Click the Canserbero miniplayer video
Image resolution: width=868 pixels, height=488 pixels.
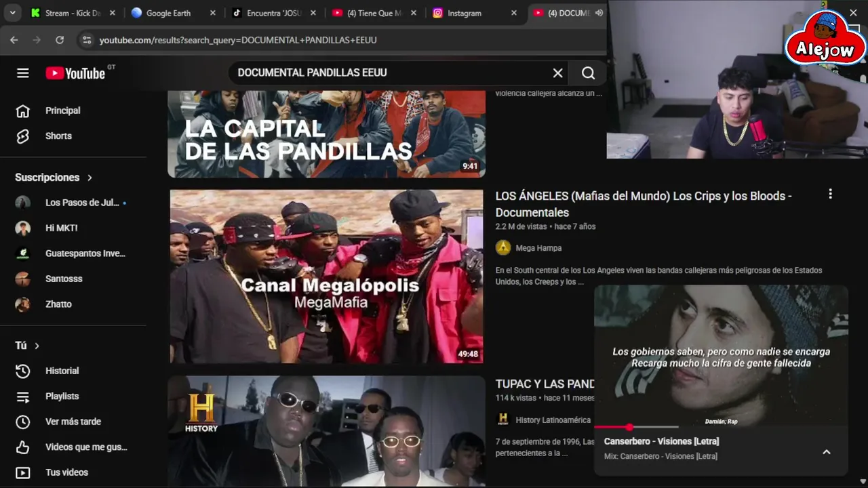pos(721,355)
